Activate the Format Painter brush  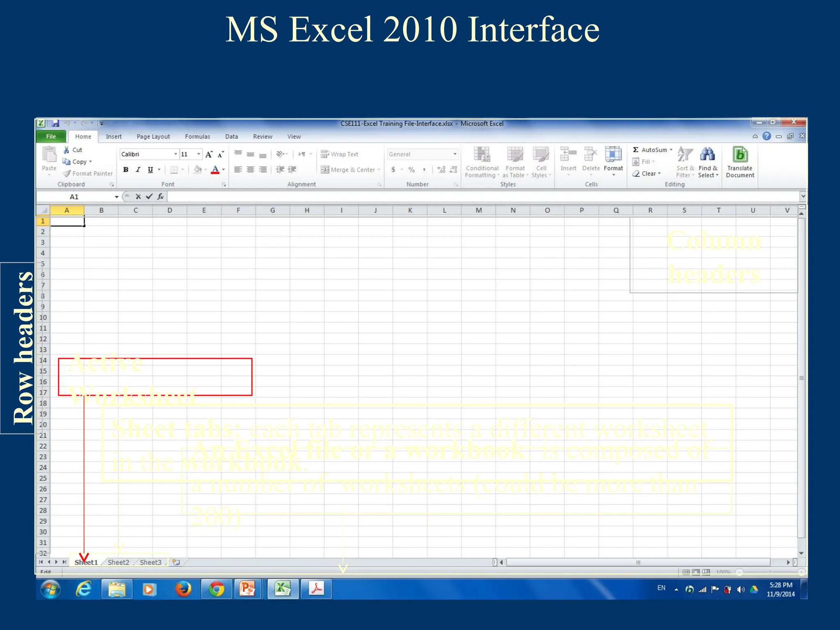pos(67,173)
